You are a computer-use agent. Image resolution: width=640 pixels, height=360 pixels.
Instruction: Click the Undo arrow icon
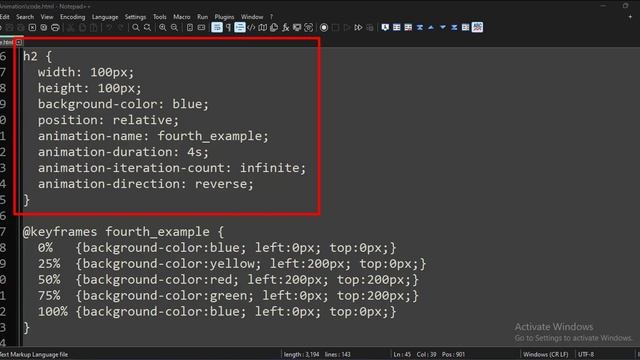109,28
